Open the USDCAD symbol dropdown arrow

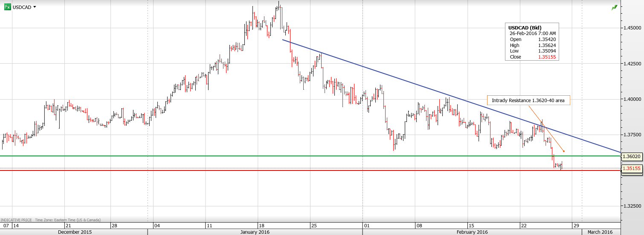pos(35,7)
